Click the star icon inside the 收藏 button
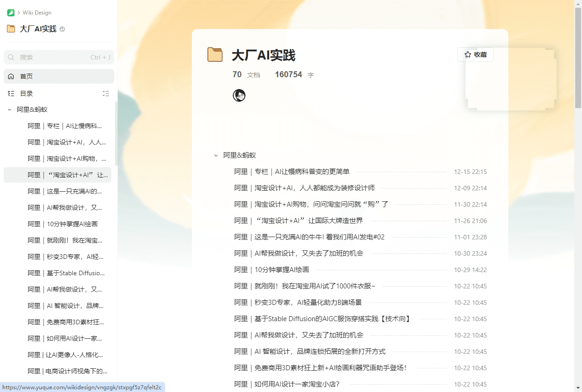 click(467, 55)
